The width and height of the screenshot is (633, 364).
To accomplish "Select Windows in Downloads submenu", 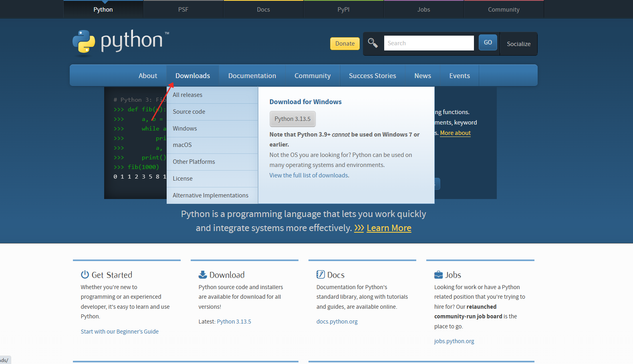I will click(x=185, y=129).
